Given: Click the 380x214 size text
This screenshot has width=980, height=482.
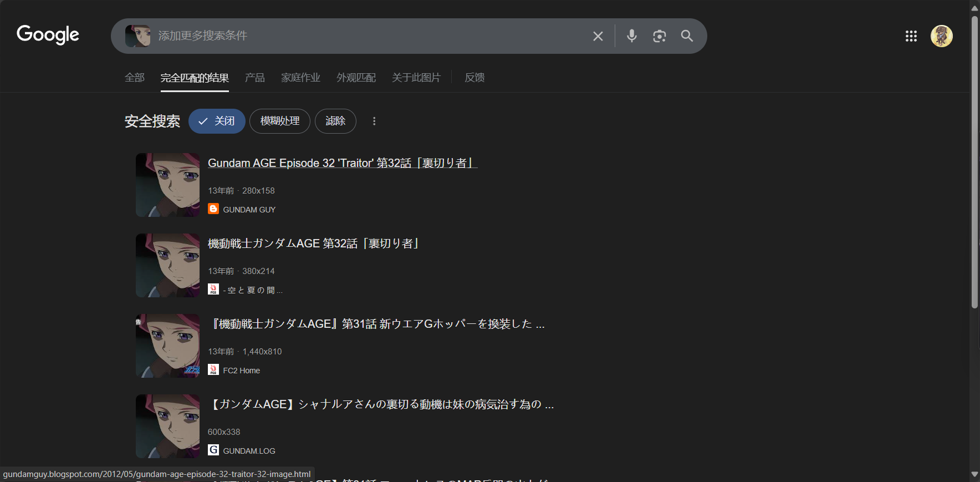Looking at the screenshot, I should click(258, 271).
